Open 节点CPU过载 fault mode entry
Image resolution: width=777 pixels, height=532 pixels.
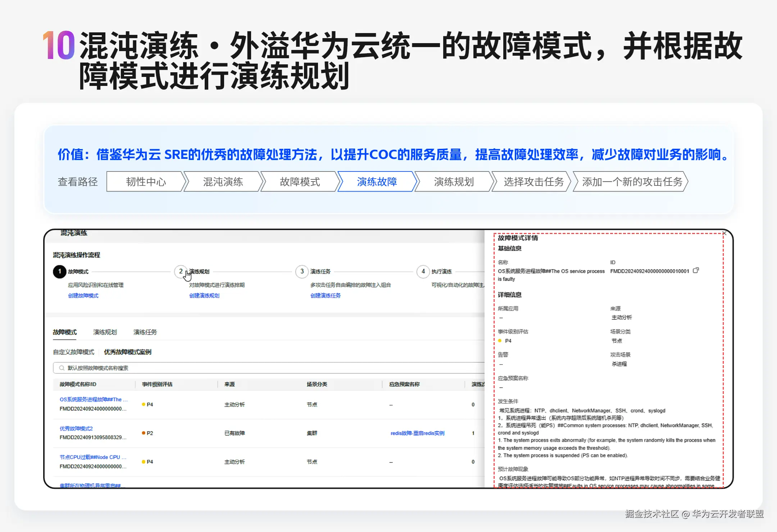coord(93,457)
